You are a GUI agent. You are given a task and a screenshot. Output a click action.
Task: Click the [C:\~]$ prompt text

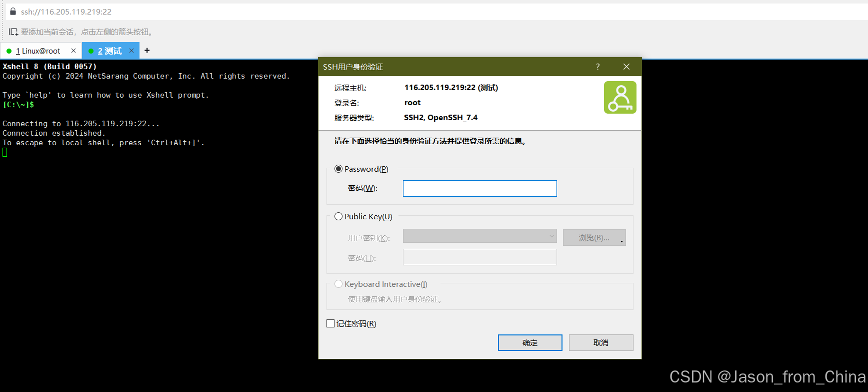(18, 105)
